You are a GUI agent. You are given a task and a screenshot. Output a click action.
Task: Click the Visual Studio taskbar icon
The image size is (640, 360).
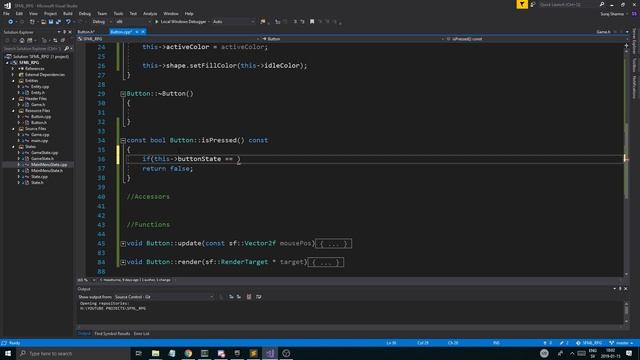(x=270, y=353)
